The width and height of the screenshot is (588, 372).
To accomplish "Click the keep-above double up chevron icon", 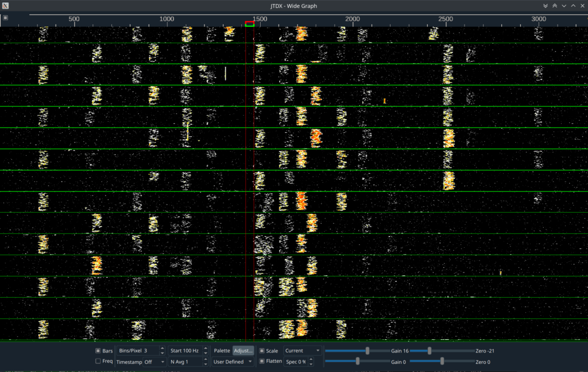I will pyautogui.click(x=554, y=6).
